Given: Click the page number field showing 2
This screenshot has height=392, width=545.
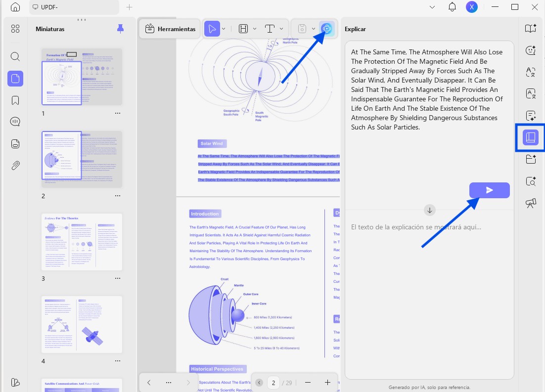Looking at the screenshot, I should 273,383.
